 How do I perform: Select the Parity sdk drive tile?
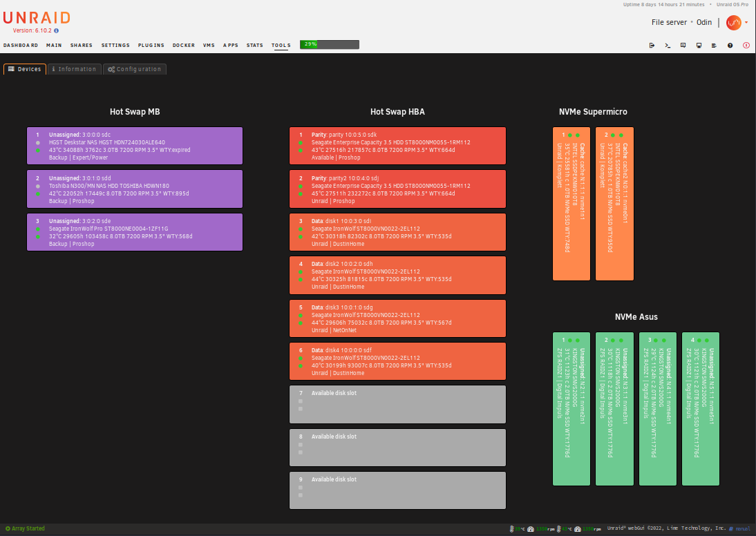pos(397,146)
